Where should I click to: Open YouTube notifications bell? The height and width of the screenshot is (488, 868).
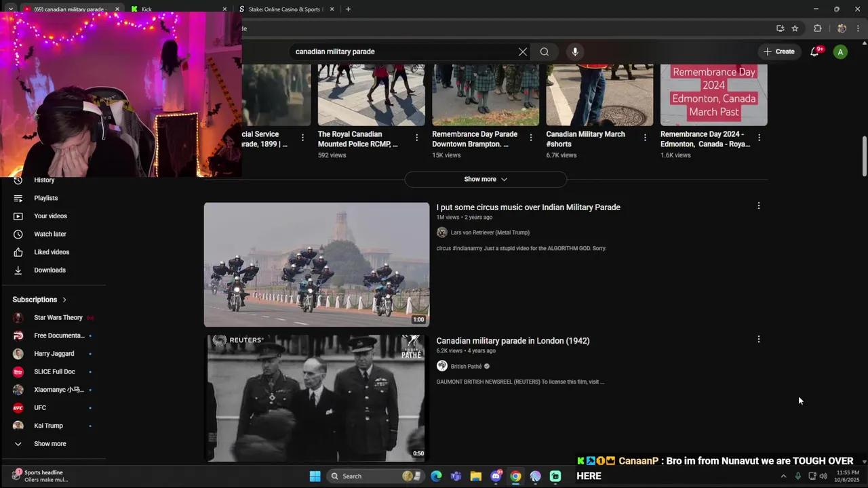(x=815, y=52)
